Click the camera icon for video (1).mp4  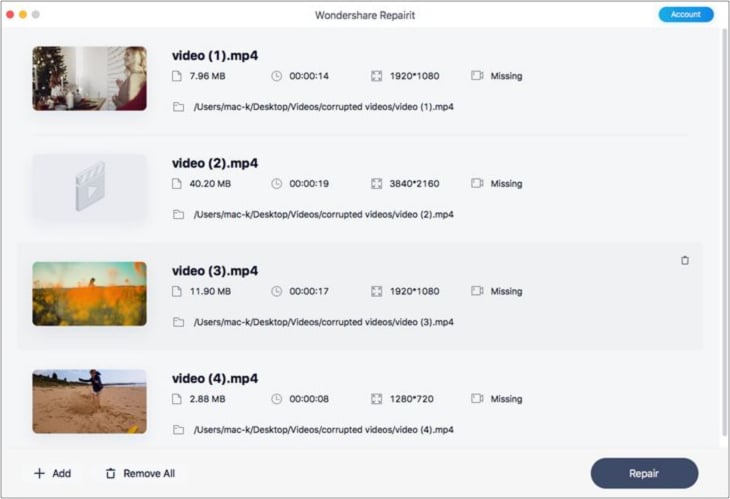click(x=477, y=75)
